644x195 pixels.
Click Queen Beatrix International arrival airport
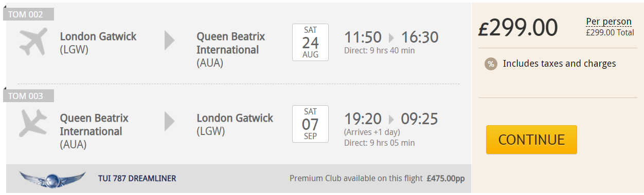231,50
